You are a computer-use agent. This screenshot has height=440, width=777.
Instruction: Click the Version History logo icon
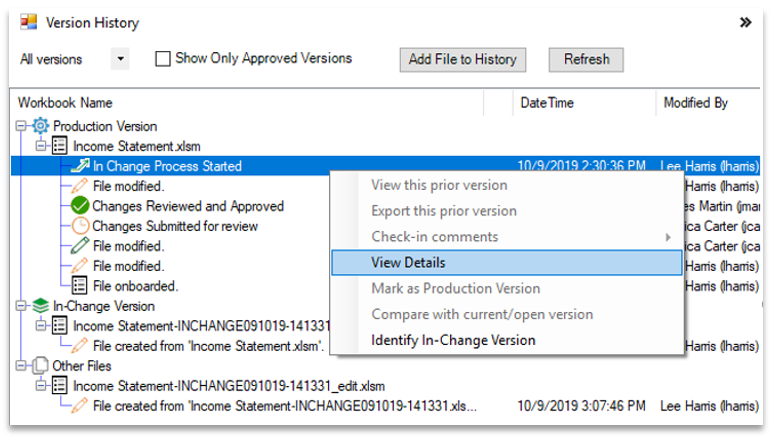pos(29,22)
